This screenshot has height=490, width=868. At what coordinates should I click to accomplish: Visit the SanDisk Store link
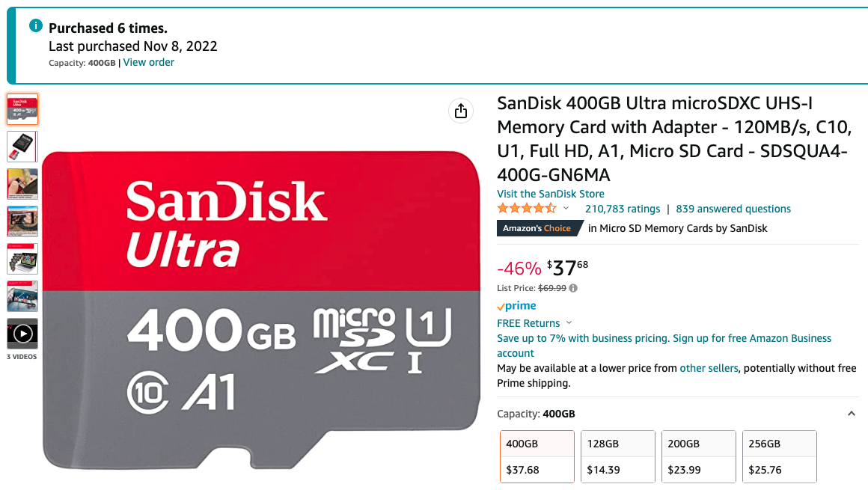[x=551, y=194]
